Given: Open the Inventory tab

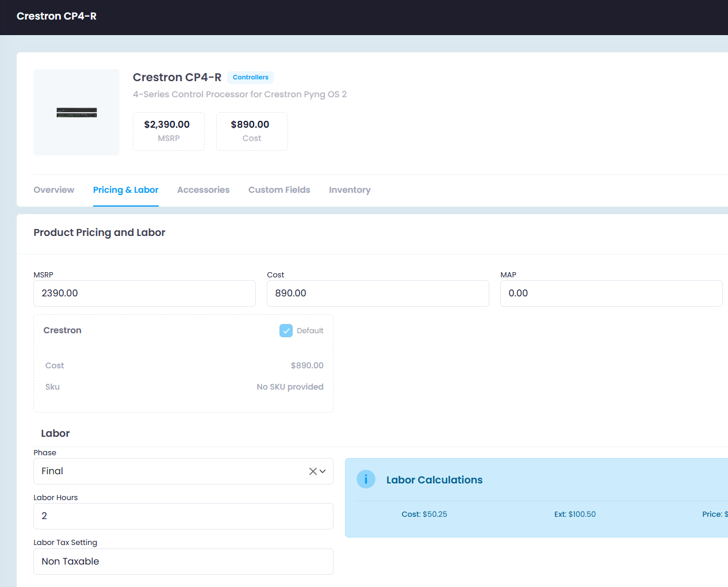Looking at the screenshot, I should (350, 190).
